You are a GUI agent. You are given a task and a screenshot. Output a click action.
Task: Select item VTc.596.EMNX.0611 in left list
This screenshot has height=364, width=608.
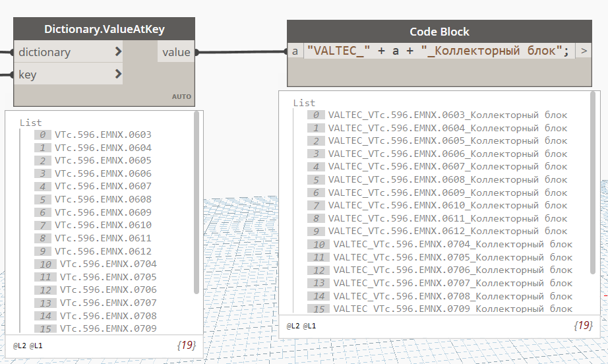click(x=103, y=238)
